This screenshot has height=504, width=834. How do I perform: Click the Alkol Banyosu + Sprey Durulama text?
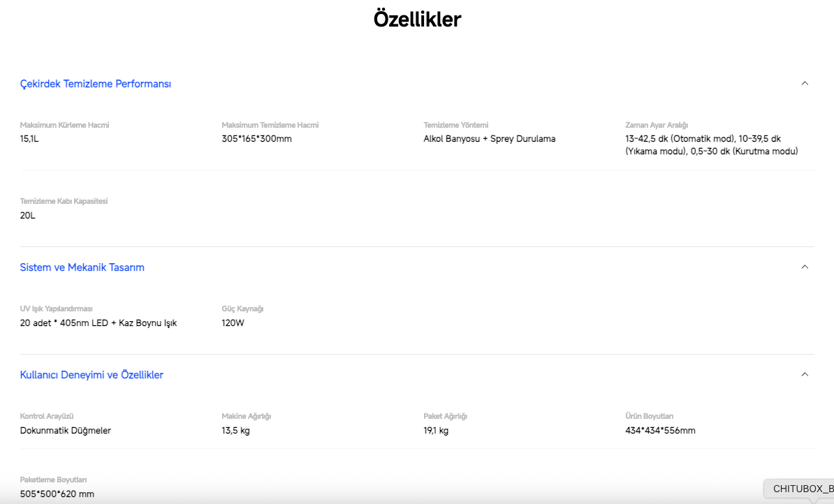tap(489, 139)
